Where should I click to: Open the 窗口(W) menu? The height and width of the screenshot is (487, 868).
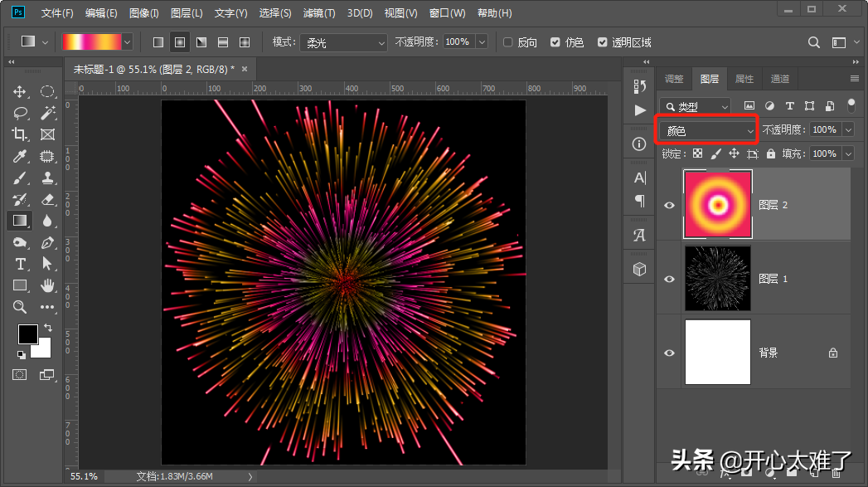click(x=448, y=12)
